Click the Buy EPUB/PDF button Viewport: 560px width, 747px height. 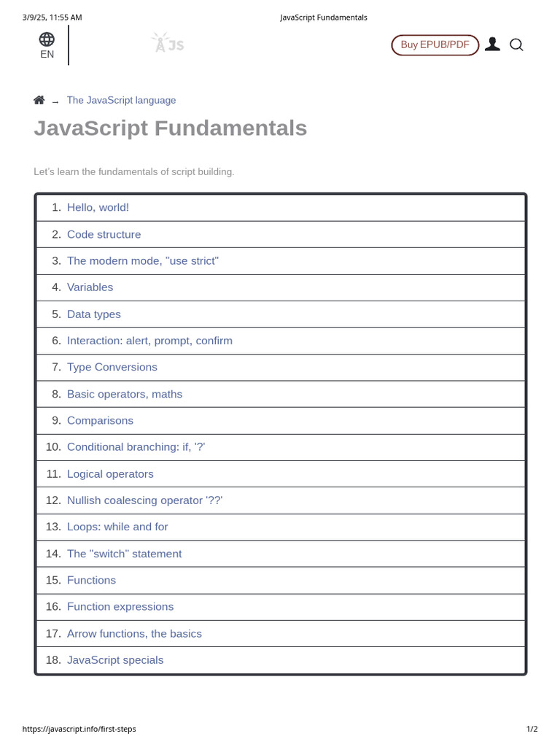point(435,44)
